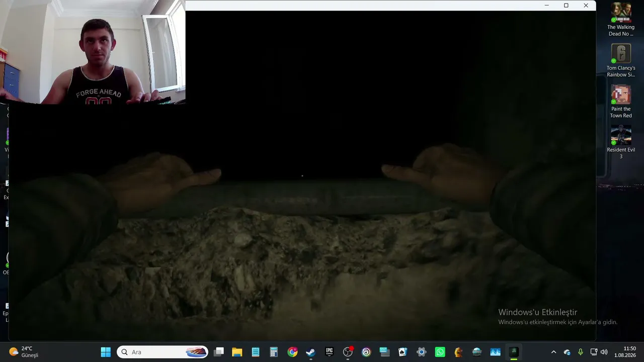The width and height of the screenshot is (644, 362).
Task: Show hidden system tray icons
Action: point(553,352)
